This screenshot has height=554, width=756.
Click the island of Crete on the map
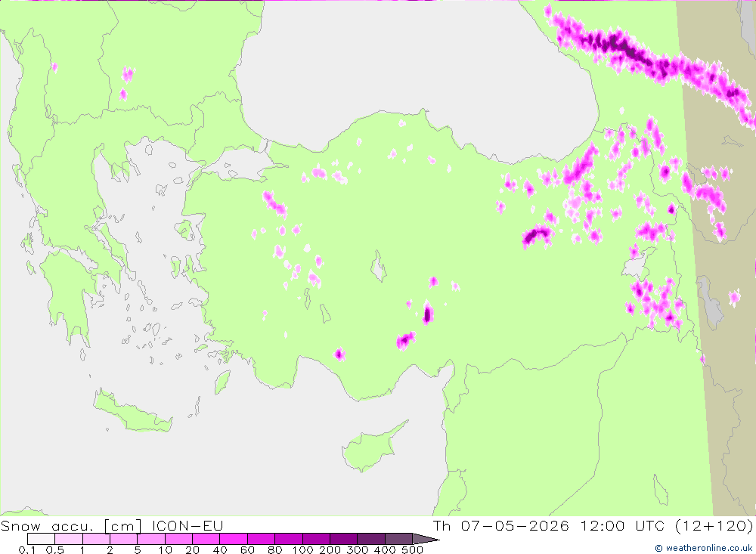point(132,416)
